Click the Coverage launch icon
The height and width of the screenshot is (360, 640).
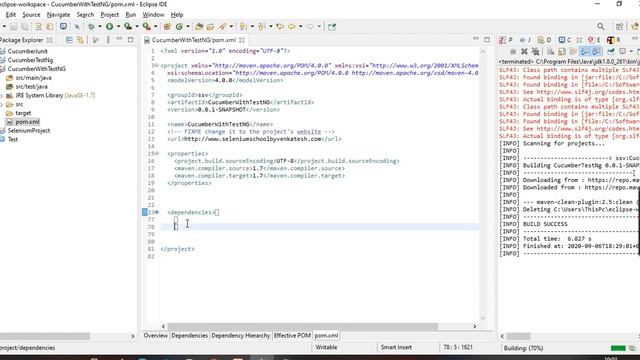(x=128, y=27)
